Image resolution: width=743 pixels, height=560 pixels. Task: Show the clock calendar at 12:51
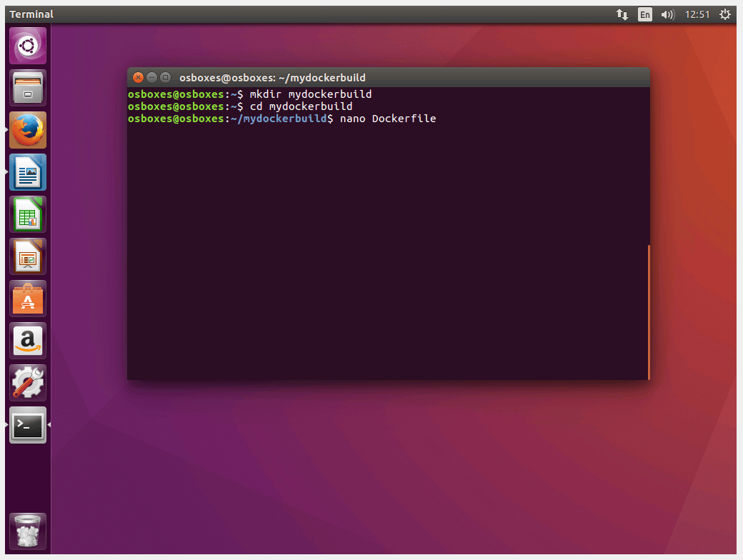pyautogui.click(x=697, y=15)
